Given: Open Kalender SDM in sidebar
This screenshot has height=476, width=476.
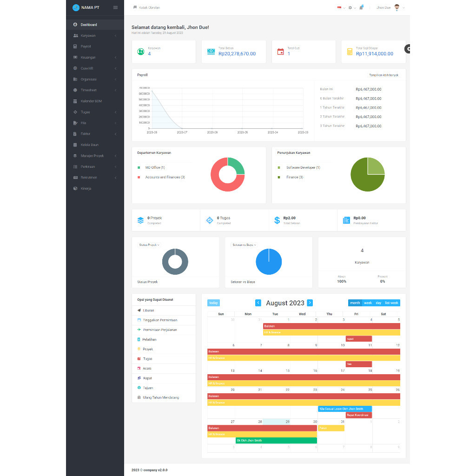Looking at the screenshot, I should [95, 101].
